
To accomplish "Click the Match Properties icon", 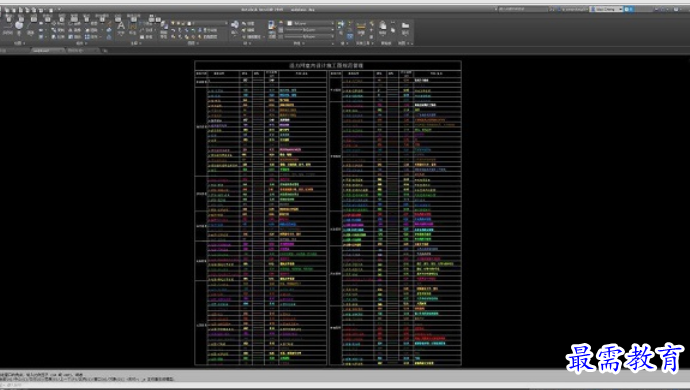I will click(272, 26).
